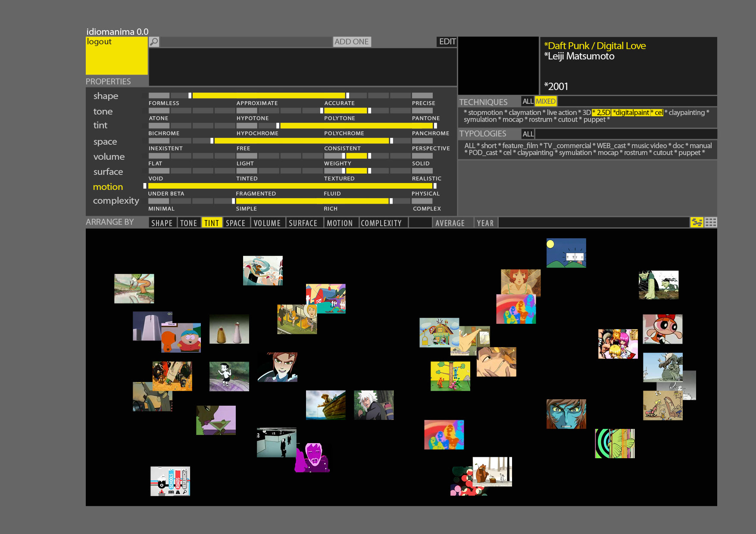This screenshot has width=756, height=534.
Task: Select the highlighted motion property label
Action: tap(108, 187)
